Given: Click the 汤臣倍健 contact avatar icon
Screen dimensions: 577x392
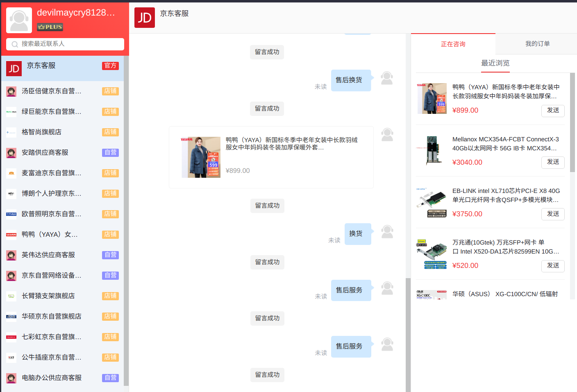Looking at the screenshot, I should click(x=11, y=91).
